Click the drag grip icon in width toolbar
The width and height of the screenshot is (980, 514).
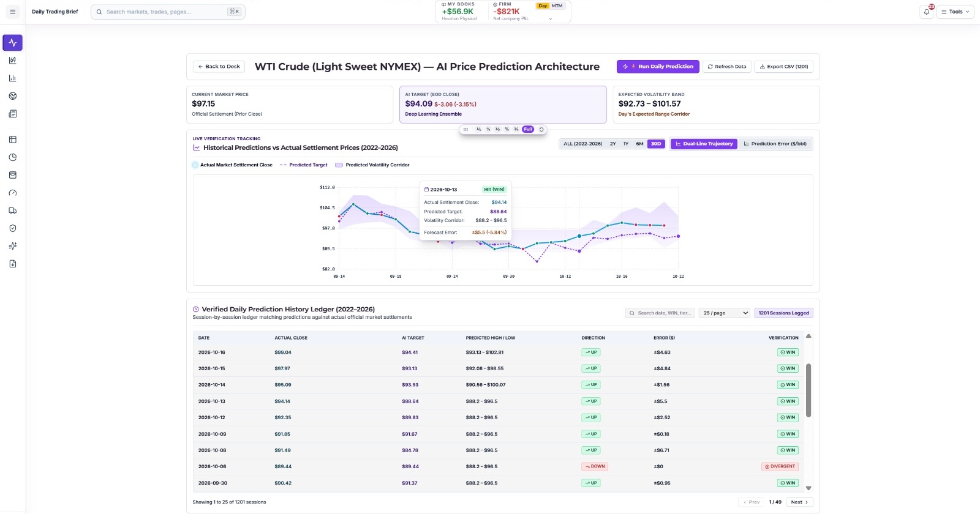[x=466, y=129]
